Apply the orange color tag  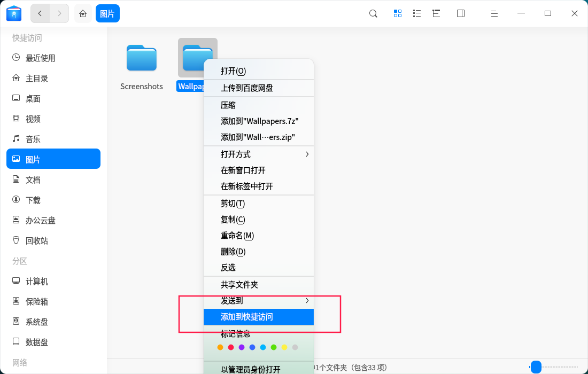[x=220, y=347]
